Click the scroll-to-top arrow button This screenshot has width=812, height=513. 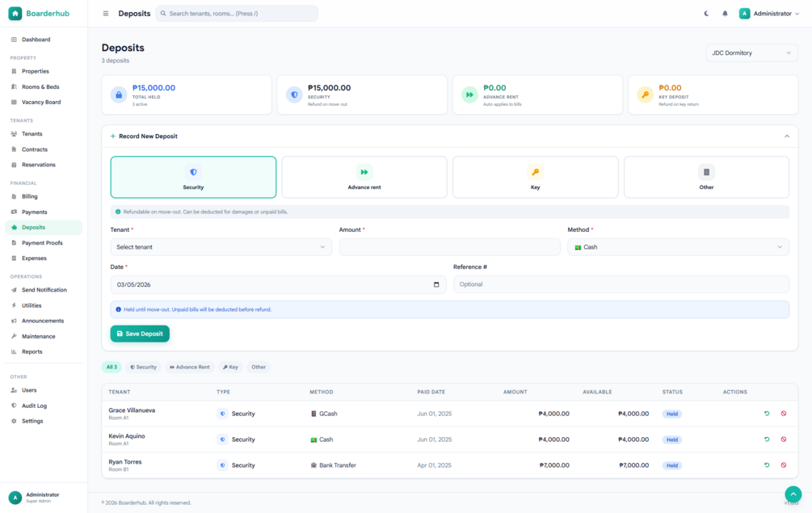[793, 494]
